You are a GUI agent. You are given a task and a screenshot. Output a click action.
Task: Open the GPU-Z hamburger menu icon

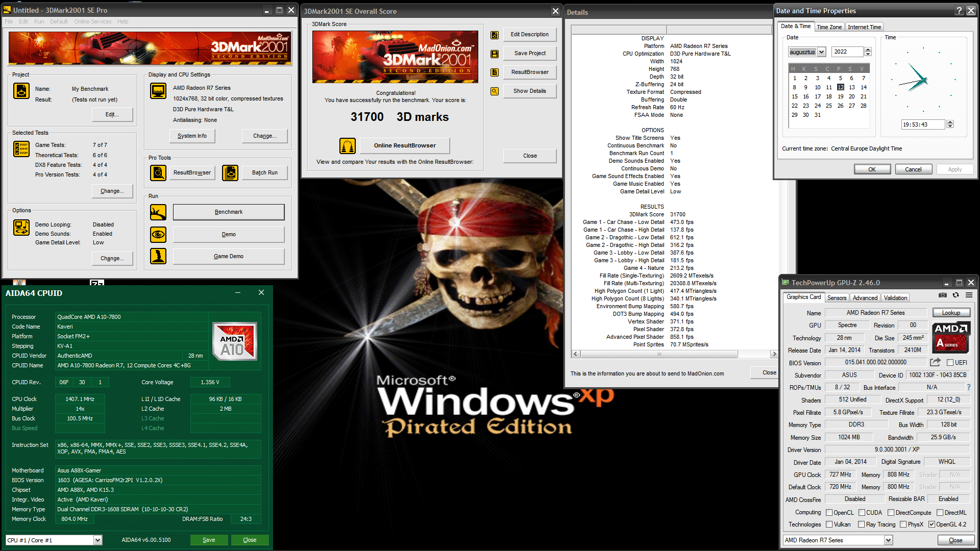tap(969, 295)
